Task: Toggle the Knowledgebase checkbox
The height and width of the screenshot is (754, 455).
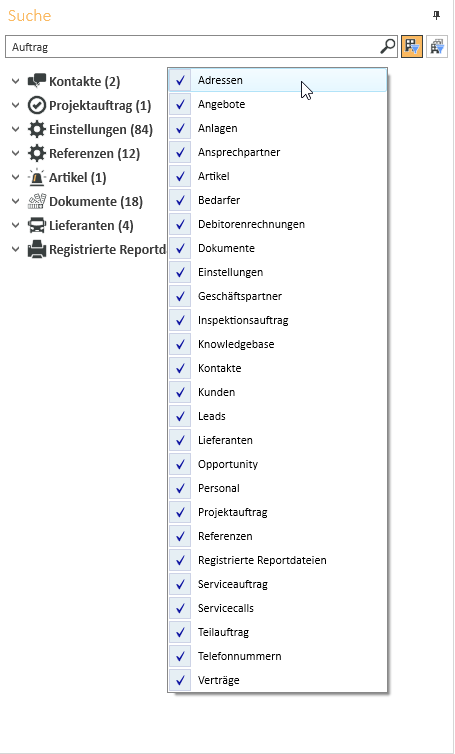Action: pos(180,344)
